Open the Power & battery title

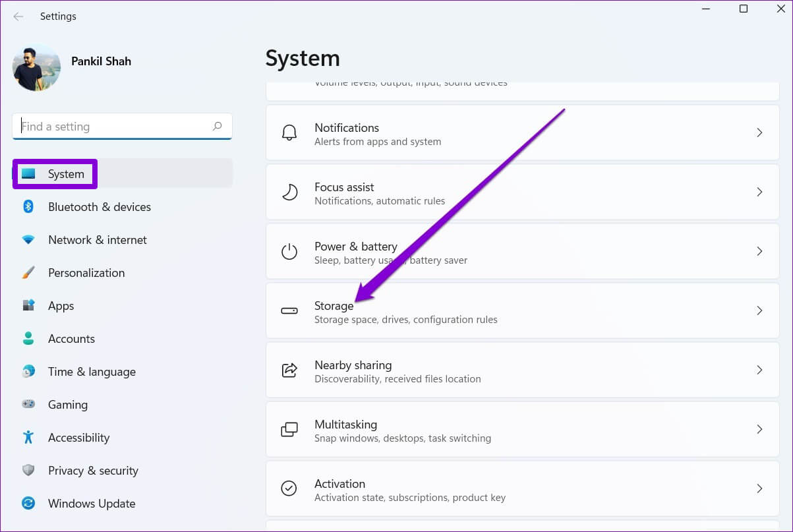pyautogui.click(x=356, y=247)
